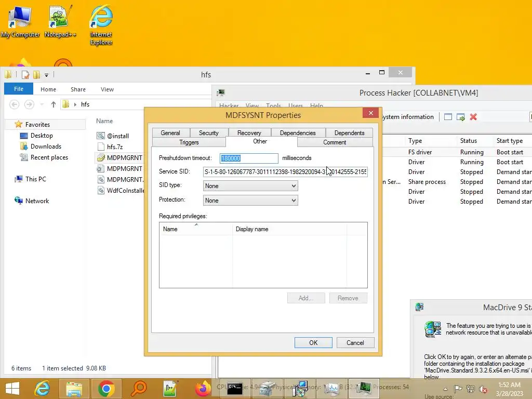Switch to the General tab in MDFSYSNT Properties
The height and width of the screenshot is (399, 532).
pos(170,132)
